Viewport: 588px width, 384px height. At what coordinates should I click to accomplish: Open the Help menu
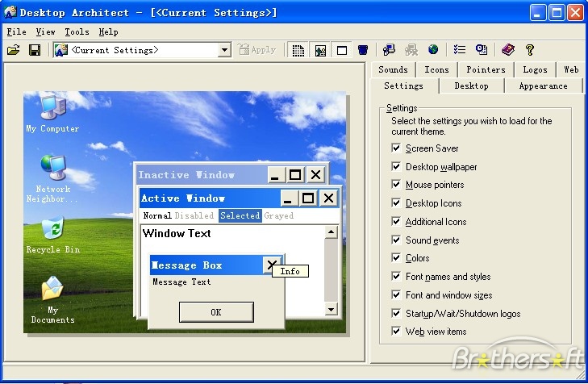click(x=108, y=32)
